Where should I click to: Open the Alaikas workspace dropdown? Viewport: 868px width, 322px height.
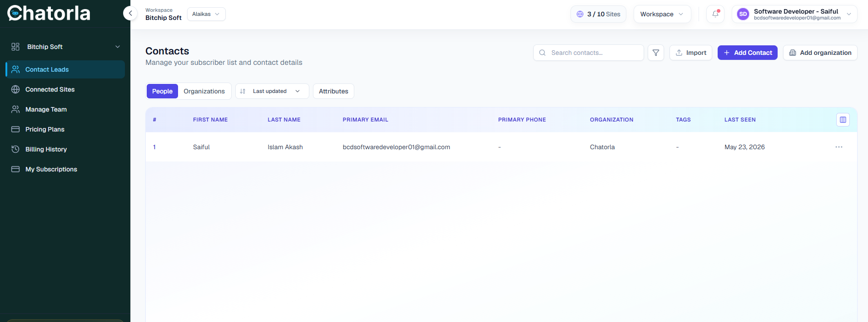(x=206, y=14)
